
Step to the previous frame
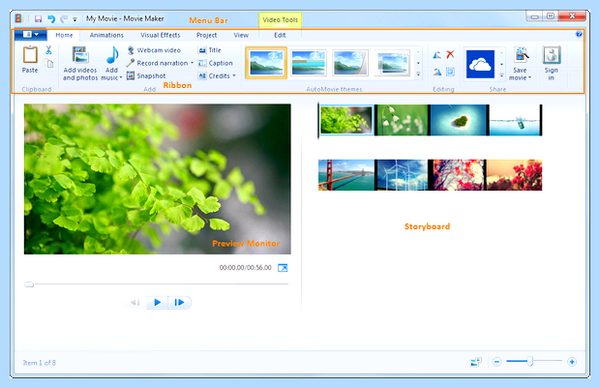(x=135, y=303)
